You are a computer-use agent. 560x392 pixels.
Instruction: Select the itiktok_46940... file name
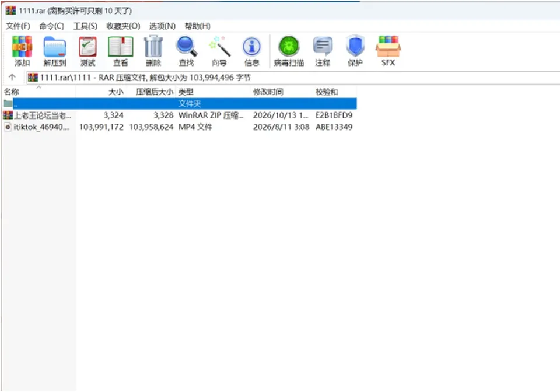[42, 127]
